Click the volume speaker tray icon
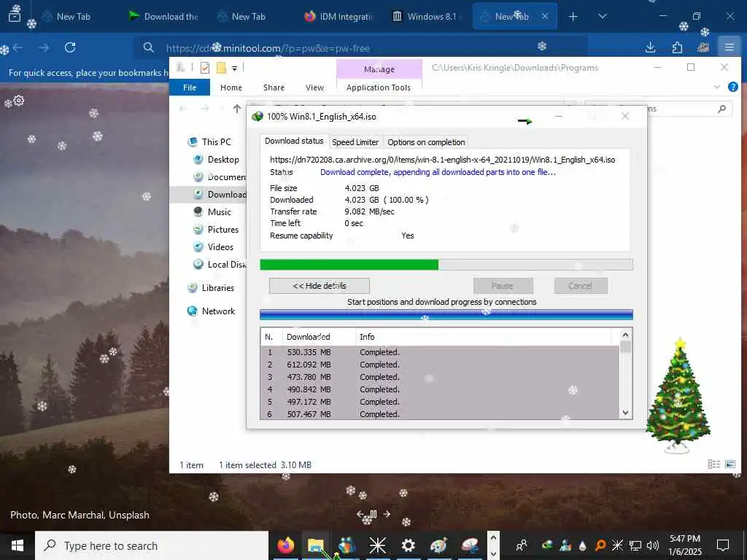The width and height of the screenshot is (747, 560). coord(653,545)
